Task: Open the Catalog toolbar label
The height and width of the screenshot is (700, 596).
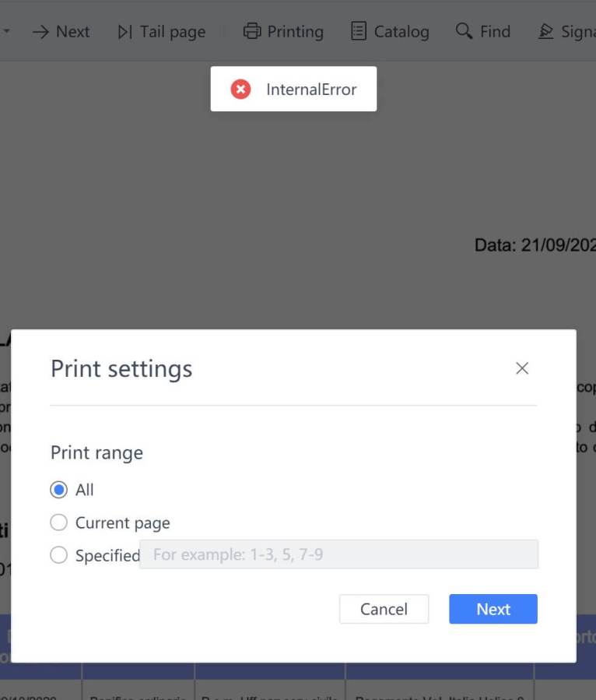Action: click(401, 32)
